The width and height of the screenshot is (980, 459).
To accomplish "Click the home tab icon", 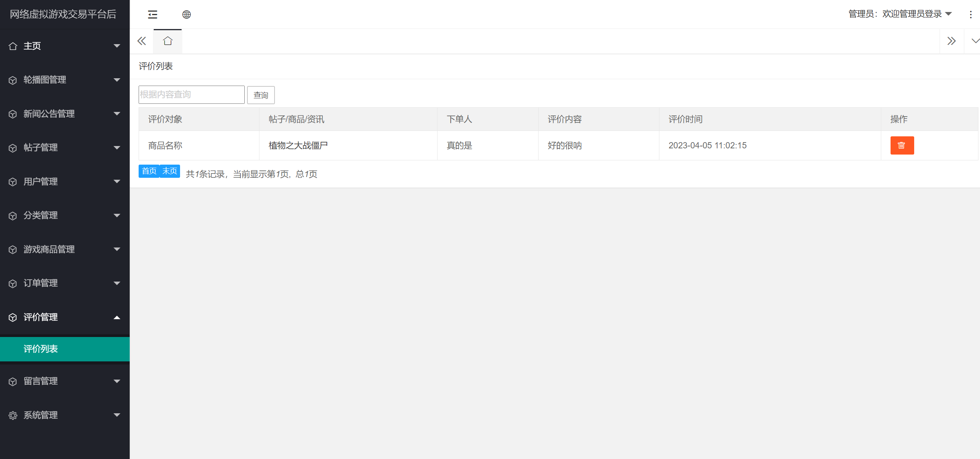I will pyautogui.click(x=168, y=41).
